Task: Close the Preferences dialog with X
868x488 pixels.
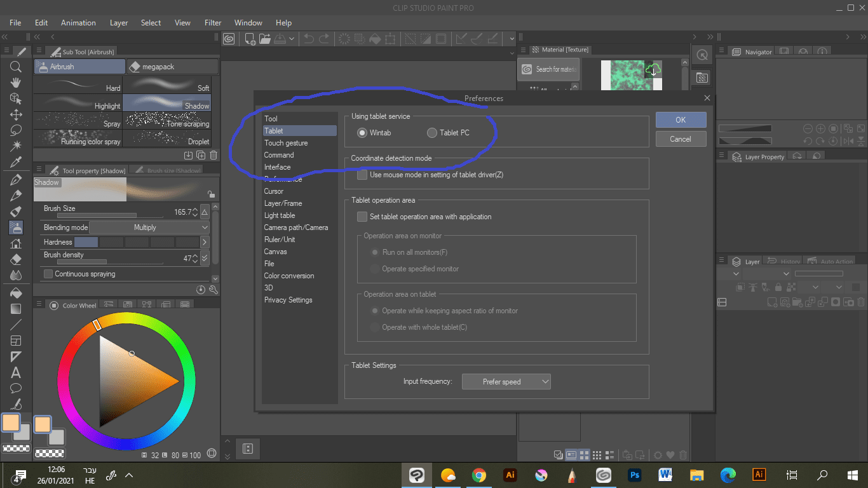Action: (707, 98)
